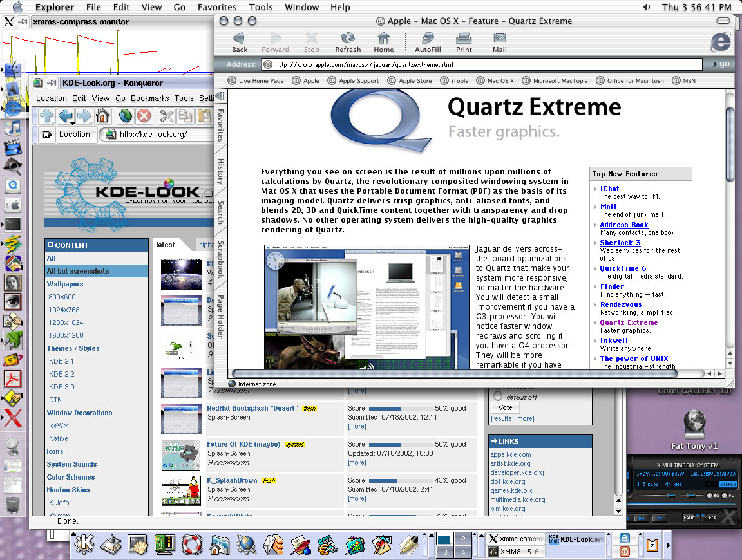This screenshot has width=742, height=560.
Task: Open AutoFill in the Explorer toolbar
Action: 428,42
